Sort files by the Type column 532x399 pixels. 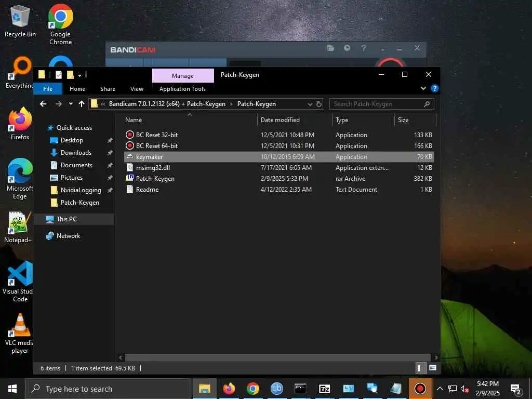click(363, 120)
